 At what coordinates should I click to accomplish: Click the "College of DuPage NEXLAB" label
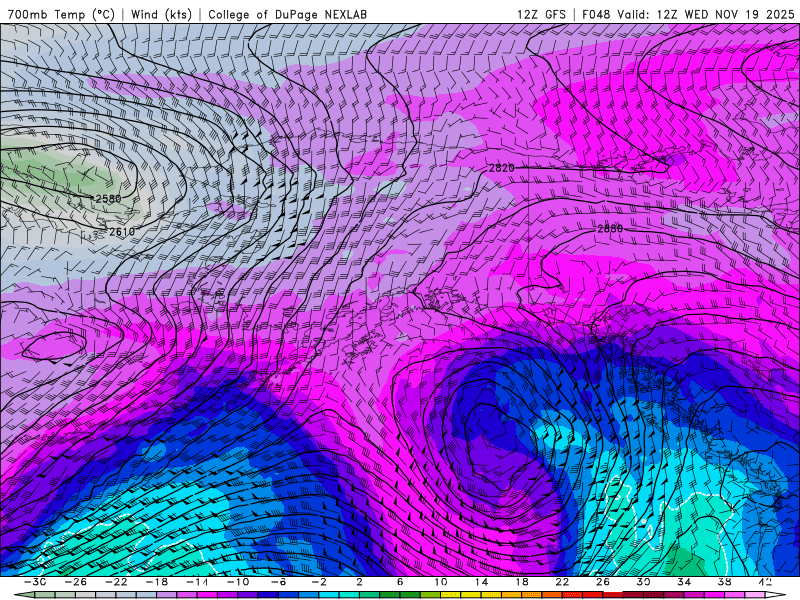[287, 14]
